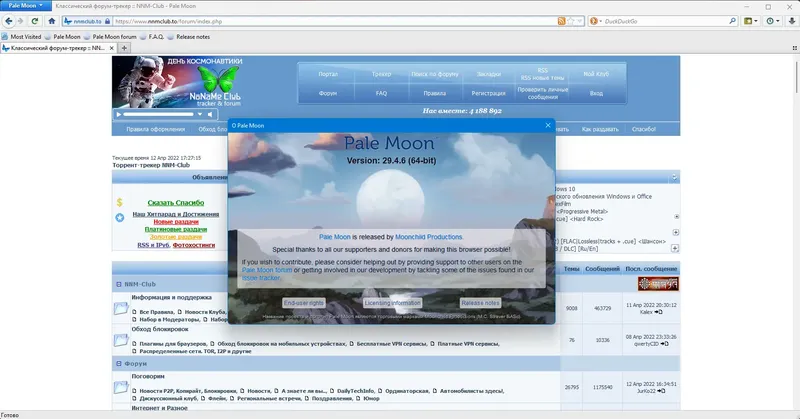Follow the Pale Moon link in dialog
Viewport: 800px width, 419px height.
[x=335, y=237]
